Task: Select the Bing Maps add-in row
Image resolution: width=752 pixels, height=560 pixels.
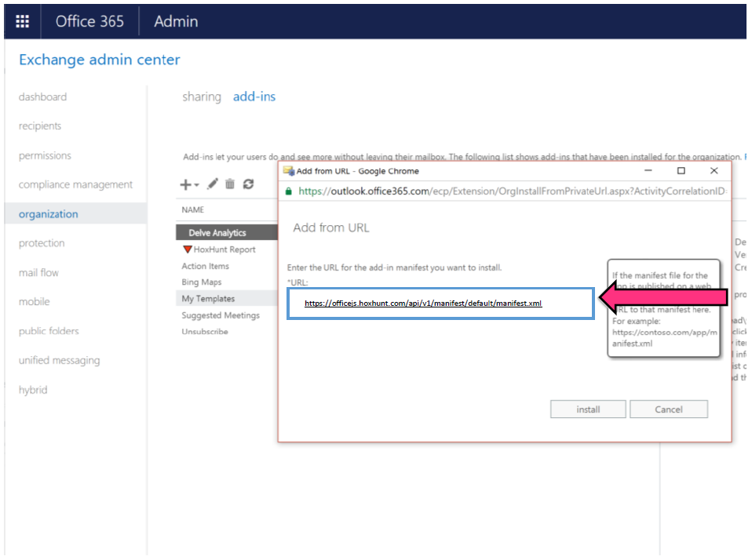Action: (x=226, y=282)
